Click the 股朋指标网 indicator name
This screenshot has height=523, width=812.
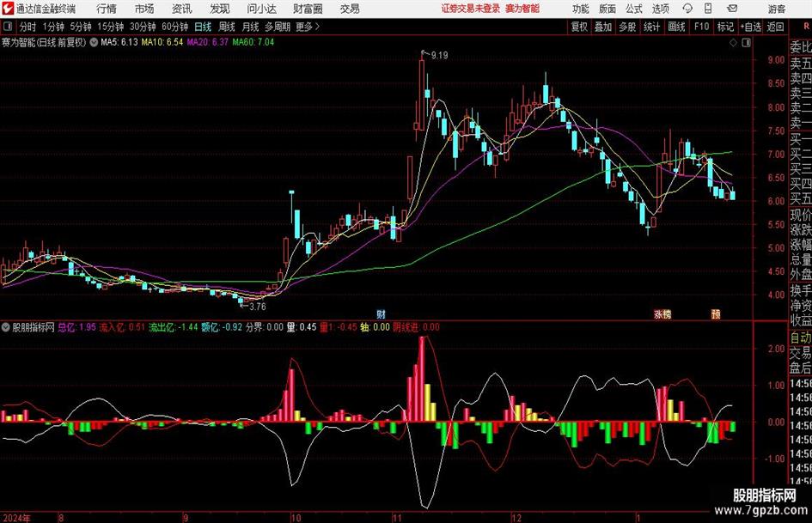click(34, 327)
